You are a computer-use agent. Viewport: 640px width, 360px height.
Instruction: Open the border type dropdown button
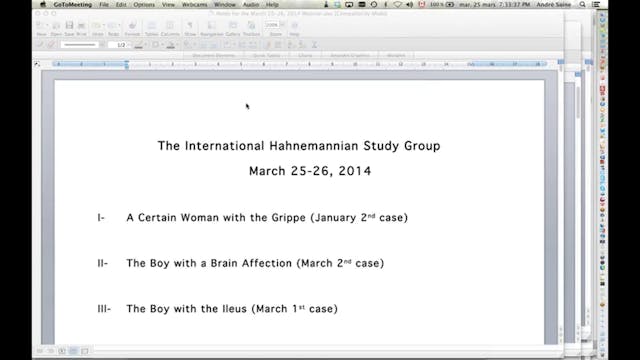click(156, 45)
